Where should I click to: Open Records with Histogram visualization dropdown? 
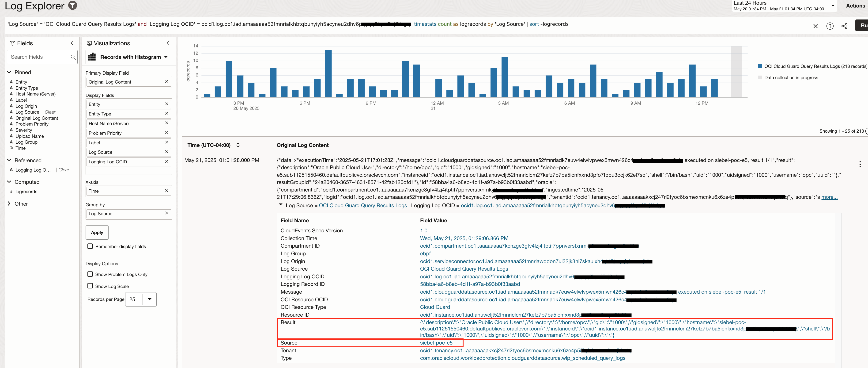point(129,57)
